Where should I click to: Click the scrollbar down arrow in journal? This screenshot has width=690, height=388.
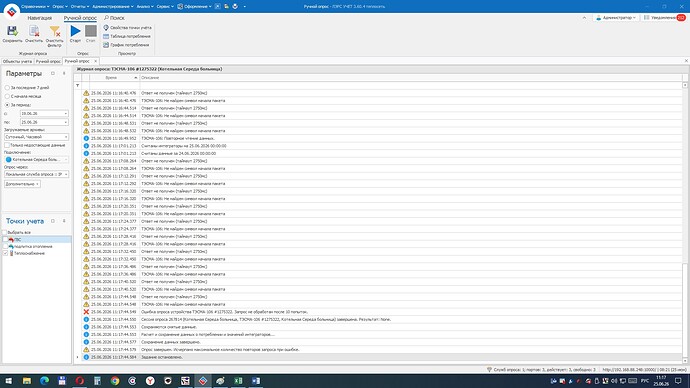click(x=685, y=360)
